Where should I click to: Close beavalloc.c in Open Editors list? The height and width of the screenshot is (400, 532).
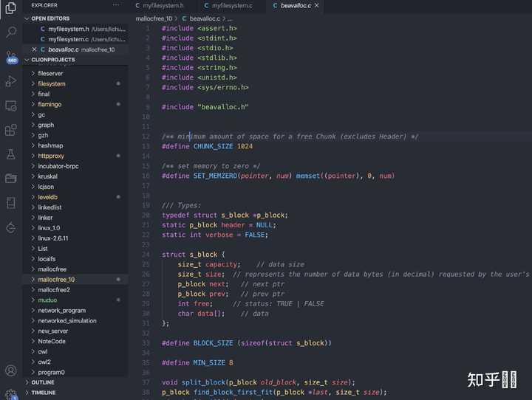point(34,49)
